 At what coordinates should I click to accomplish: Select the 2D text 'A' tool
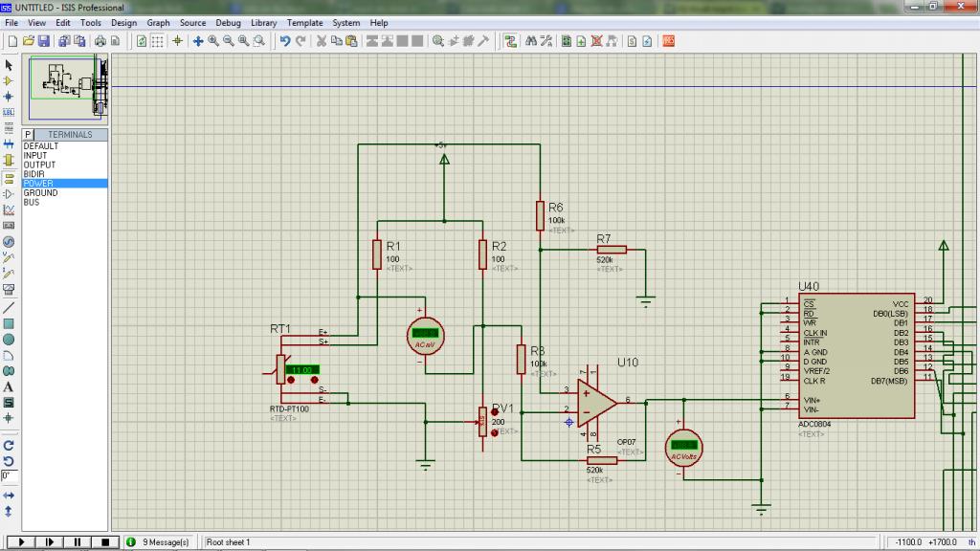click(9, 386)
